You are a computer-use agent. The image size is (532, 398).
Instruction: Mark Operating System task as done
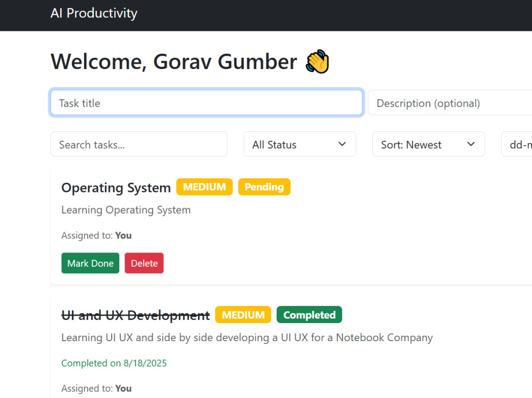pyautogui.click(x=90, y=263)
